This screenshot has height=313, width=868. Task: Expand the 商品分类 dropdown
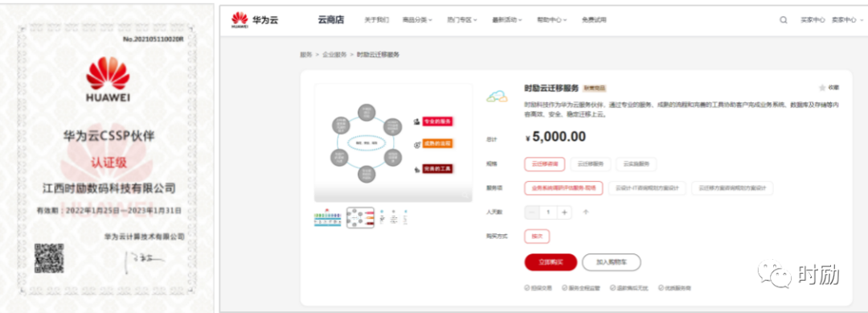(417, 20)
